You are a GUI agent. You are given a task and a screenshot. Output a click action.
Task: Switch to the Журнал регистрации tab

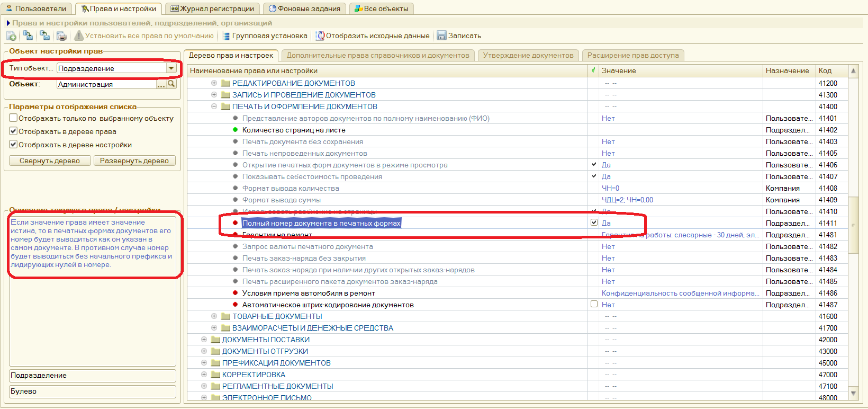pos(212,8)
